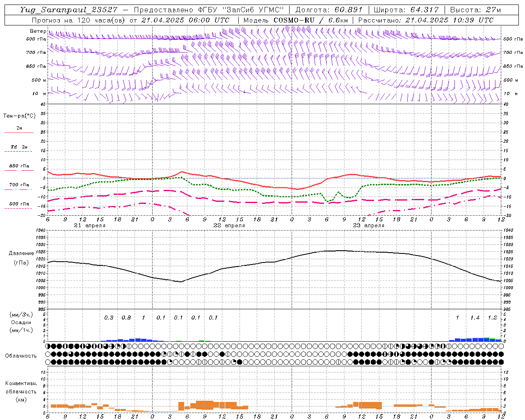Select the Прогноз на 120 часа(ов) header text
The height and width of the screenshot is (420, 525).
(x=78, y=20)
